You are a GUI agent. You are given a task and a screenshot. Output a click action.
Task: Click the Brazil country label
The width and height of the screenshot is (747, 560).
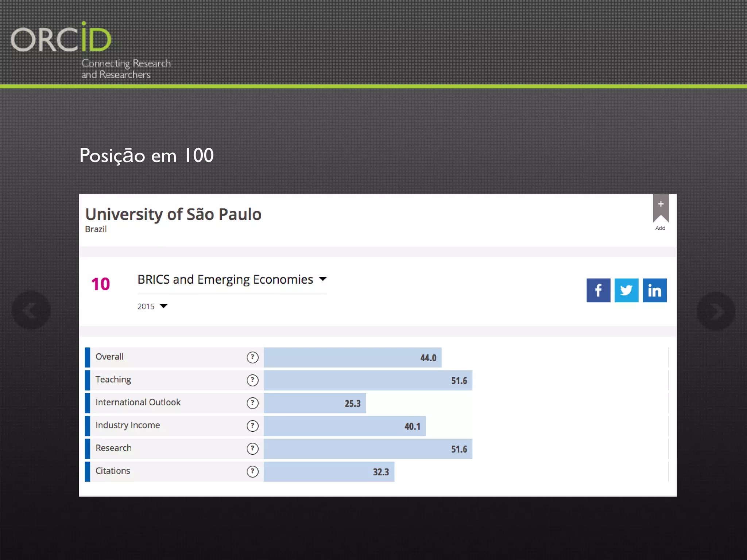[x=96, y=229]
